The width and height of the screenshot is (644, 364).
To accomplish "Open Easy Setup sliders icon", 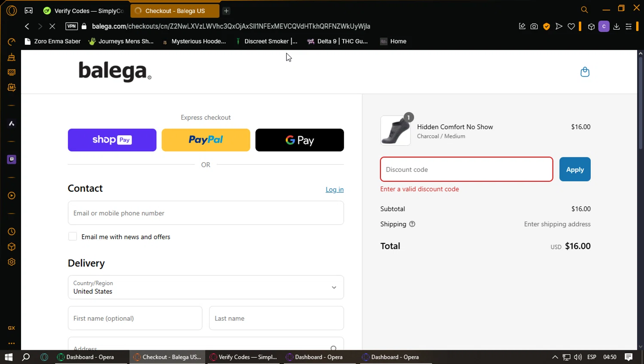I will pos(629,26).
